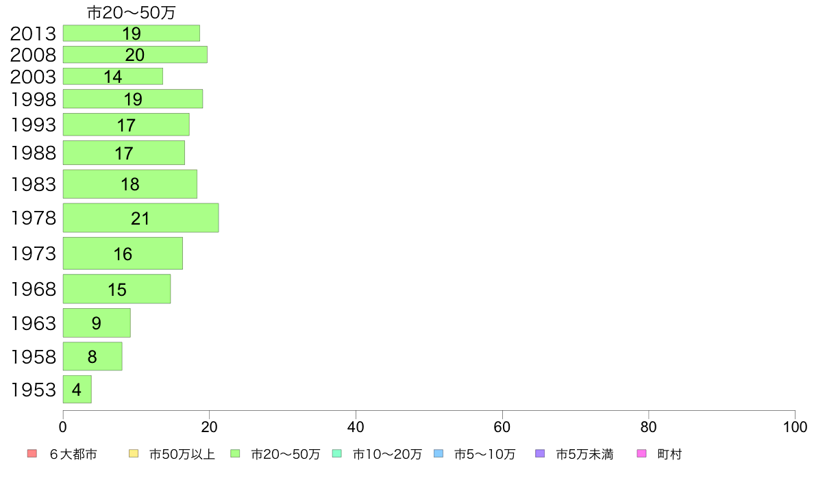The height and width of the screenshot is (504, 814).
Task: Click the blue 市5〜10万 legend swatch
Action: [x=439, y=453]
